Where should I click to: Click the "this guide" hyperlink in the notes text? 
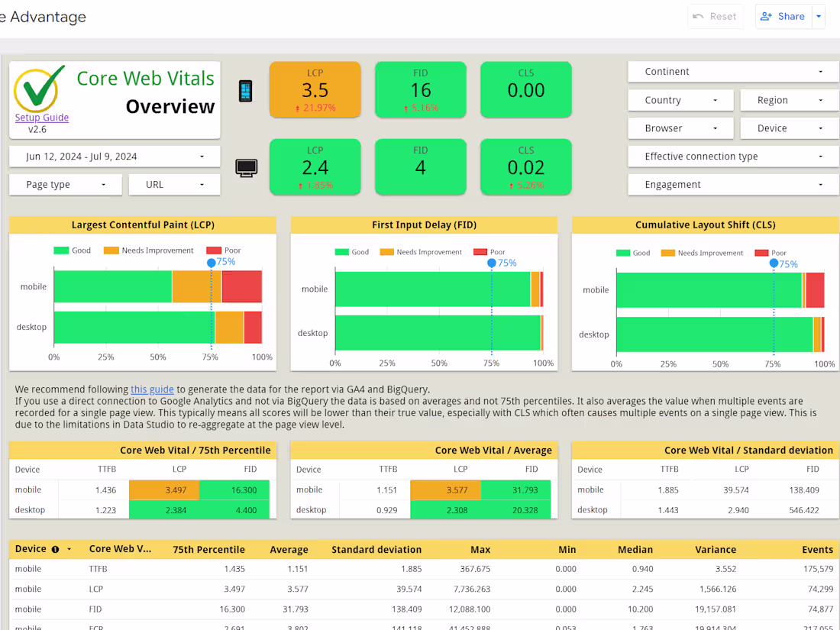[x=151, y=389]
